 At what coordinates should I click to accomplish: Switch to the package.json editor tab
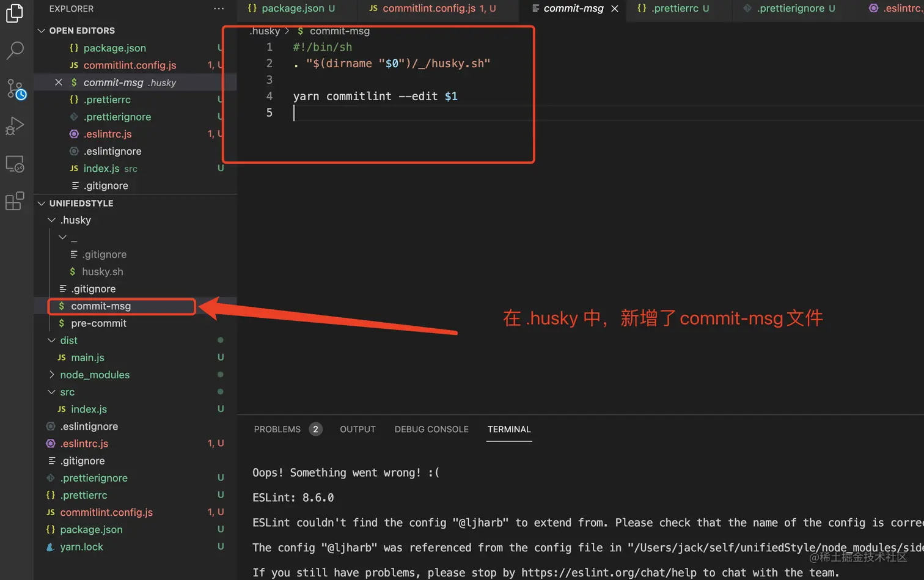click(x=291, y=9)
